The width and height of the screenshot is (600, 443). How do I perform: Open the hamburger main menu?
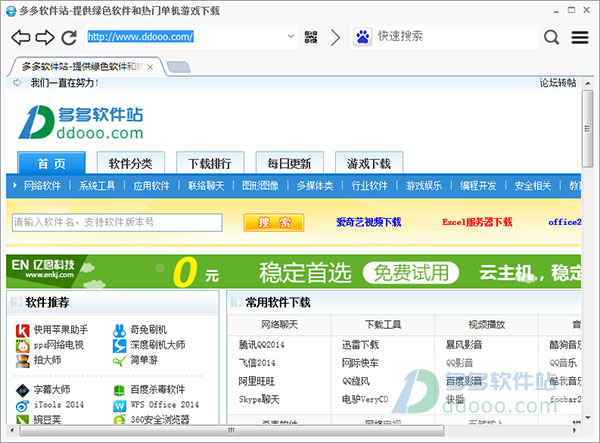click(x=580, y=37)
